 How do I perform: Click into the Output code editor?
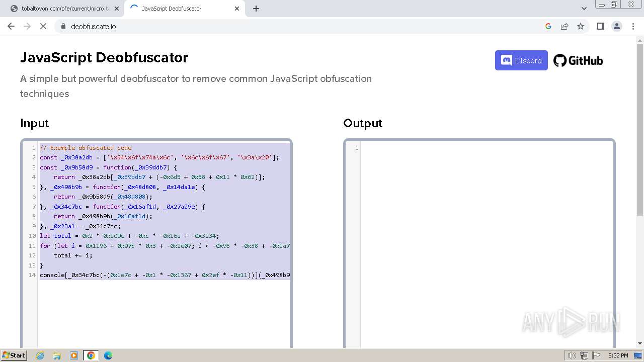[479, 243]
